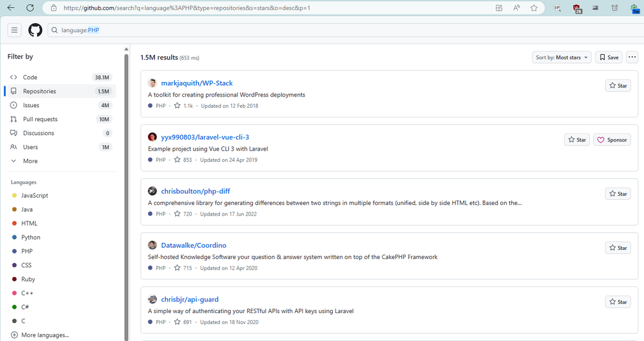Filter results by Pull requests
Image resolution: width=644 pixels, height=341 pixels.
[60, 119]
